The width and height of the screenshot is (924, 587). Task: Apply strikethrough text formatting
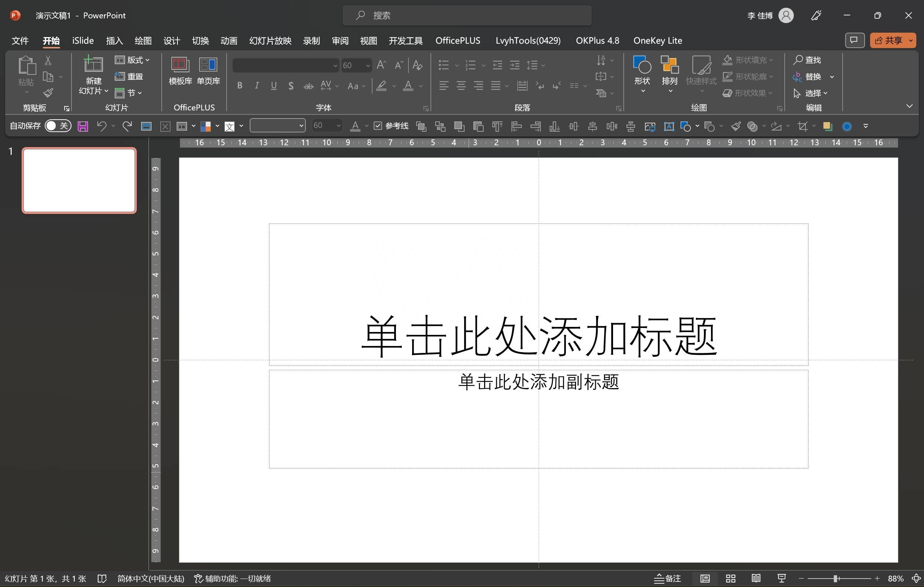click(x=308, y=86)
